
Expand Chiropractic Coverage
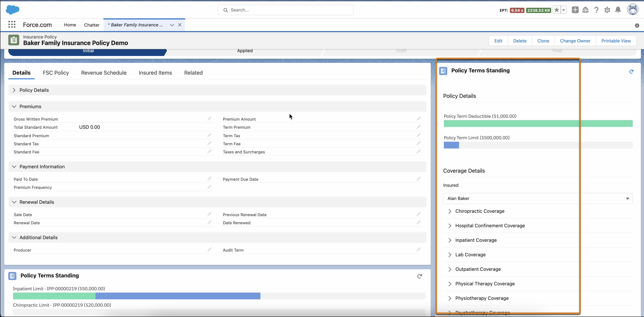click(x=450, y=211)
